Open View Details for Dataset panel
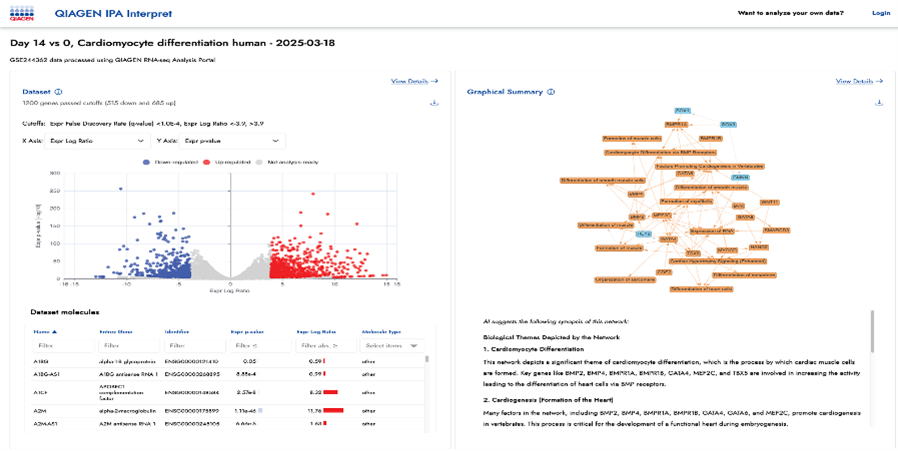Screen dimensions: 898x451 coord(414,81)
